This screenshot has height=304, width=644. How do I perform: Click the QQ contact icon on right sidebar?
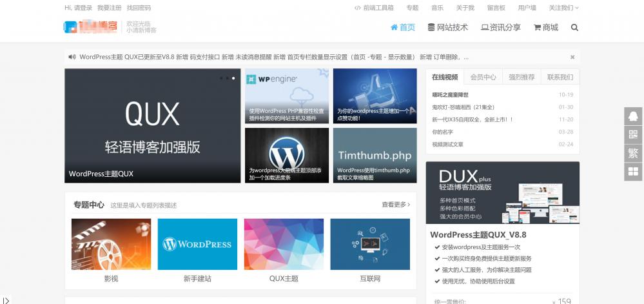coord(633,116)
